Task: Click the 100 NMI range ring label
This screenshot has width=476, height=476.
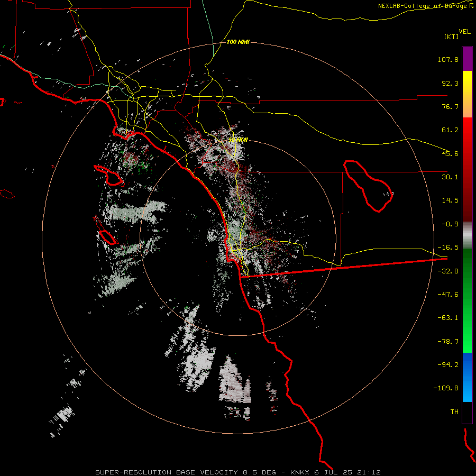Action: 238,42
